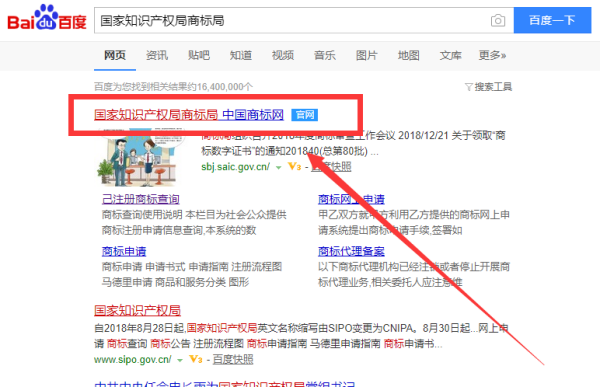This screenshot has width=600, height=387.
Task: Select the 网页 tab
Action: click(x=115, y=56)
